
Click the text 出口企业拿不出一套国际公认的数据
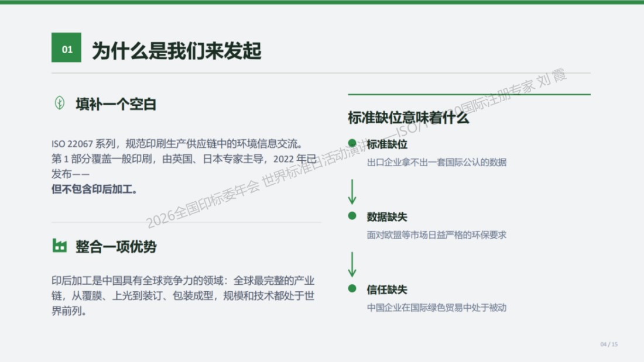click(437, 163)
